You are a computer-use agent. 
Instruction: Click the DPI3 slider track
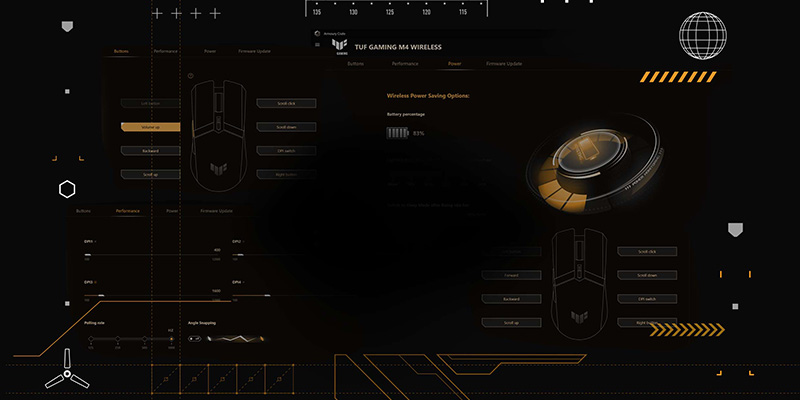(153, 295)
